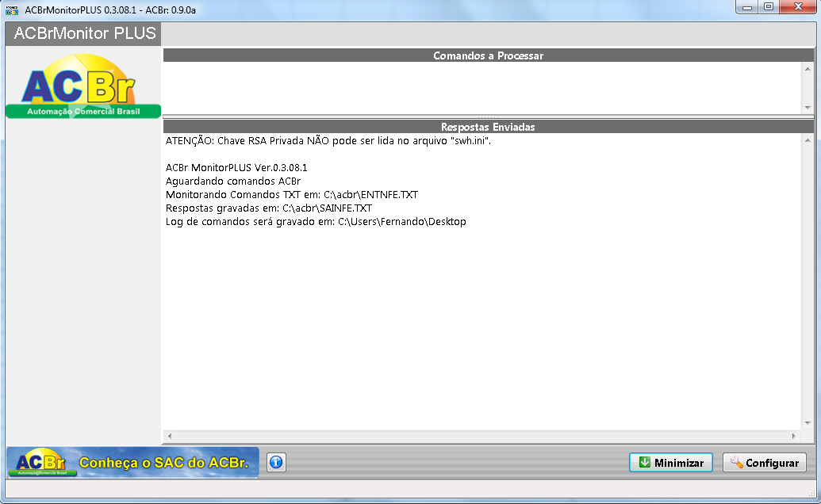Click the Comandos a Processar header
Screen dimensions: 821x504
[489, 55]
